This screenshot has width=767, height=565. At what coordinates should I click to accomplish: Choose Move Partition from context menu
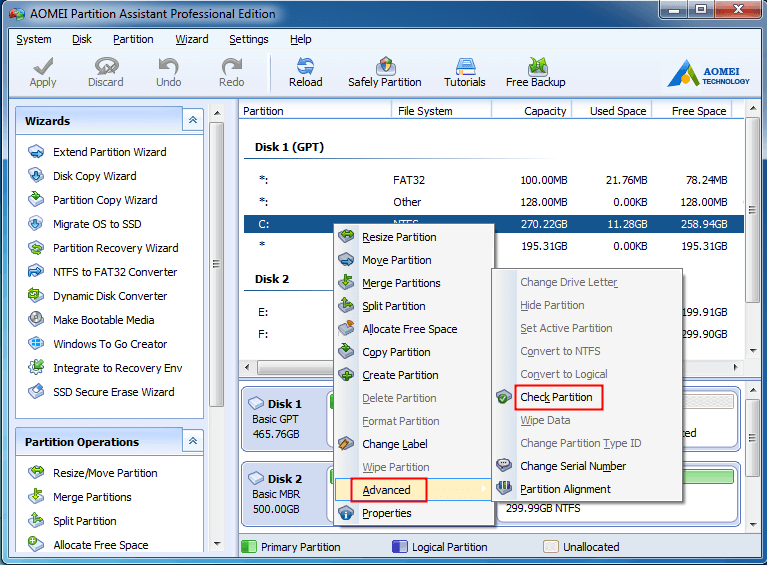413,260
